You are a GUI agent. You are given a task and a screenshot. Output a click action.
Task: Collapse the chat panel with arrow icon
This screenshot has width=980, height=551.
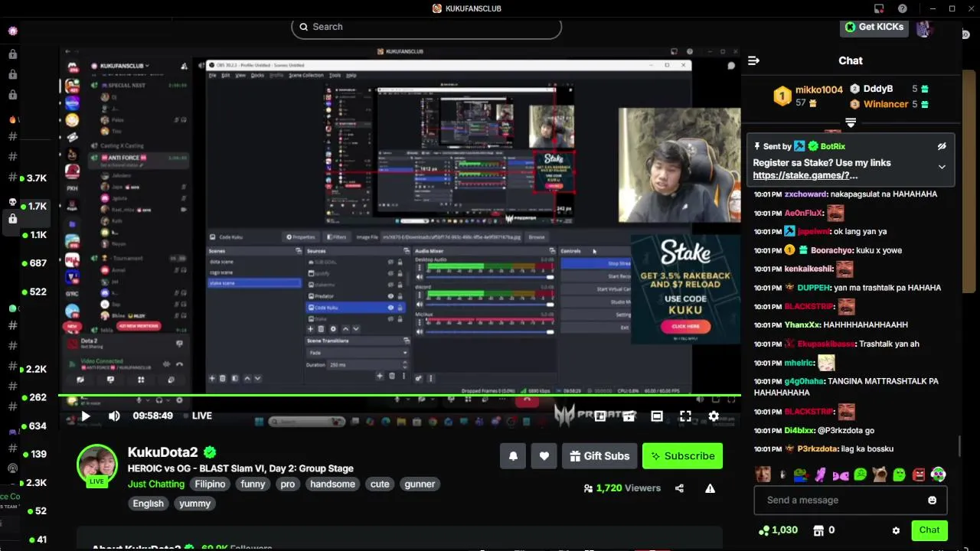tap(753, 60)
